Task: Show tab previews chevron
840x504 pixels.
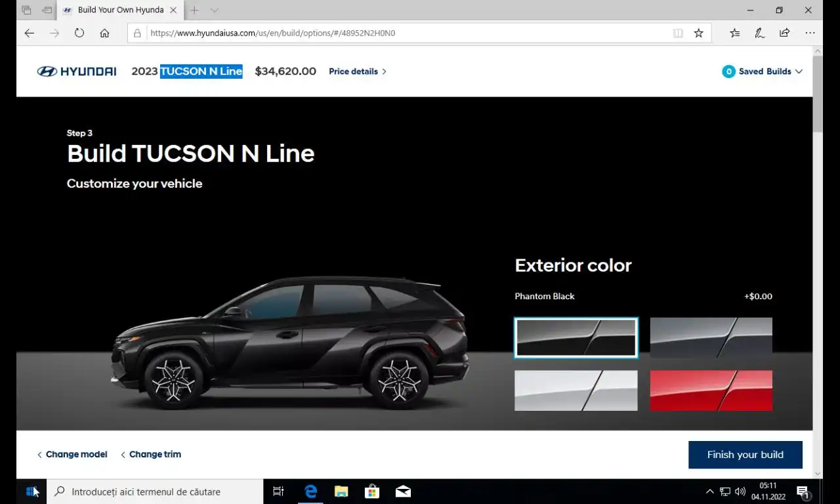Action: (214, 10)
